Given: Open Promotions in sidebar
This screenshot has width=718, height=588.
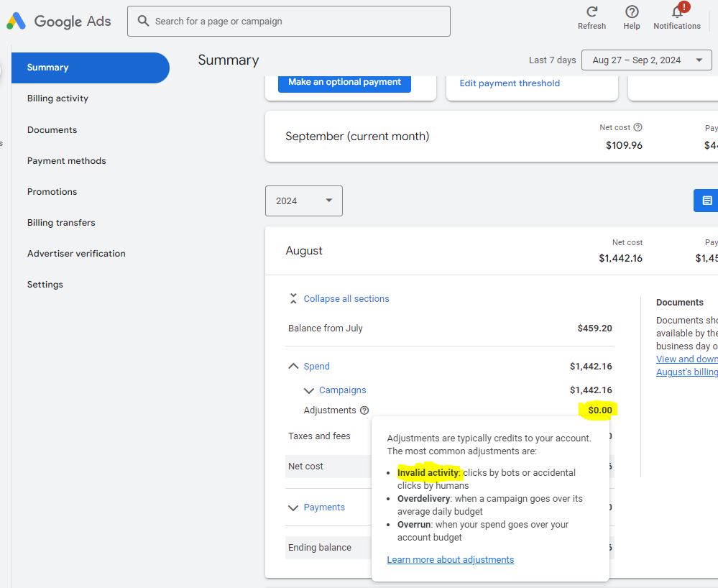Looking at the screenshot, I should coord(52,191).
